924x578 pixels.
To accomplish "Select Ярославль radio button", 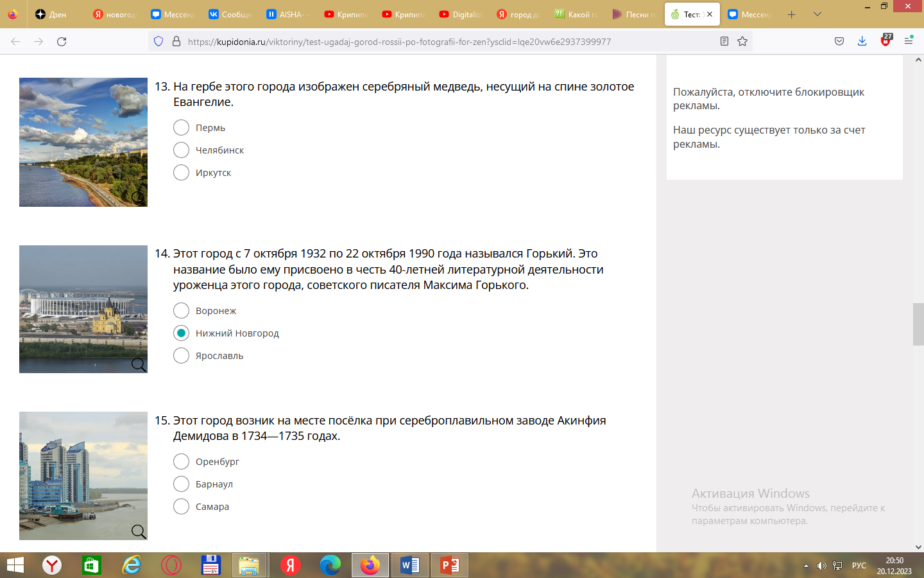I will [182, 356].
